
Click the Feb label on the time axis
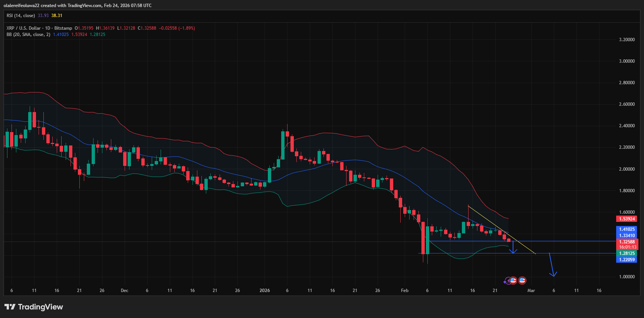(x=404, y=291)
